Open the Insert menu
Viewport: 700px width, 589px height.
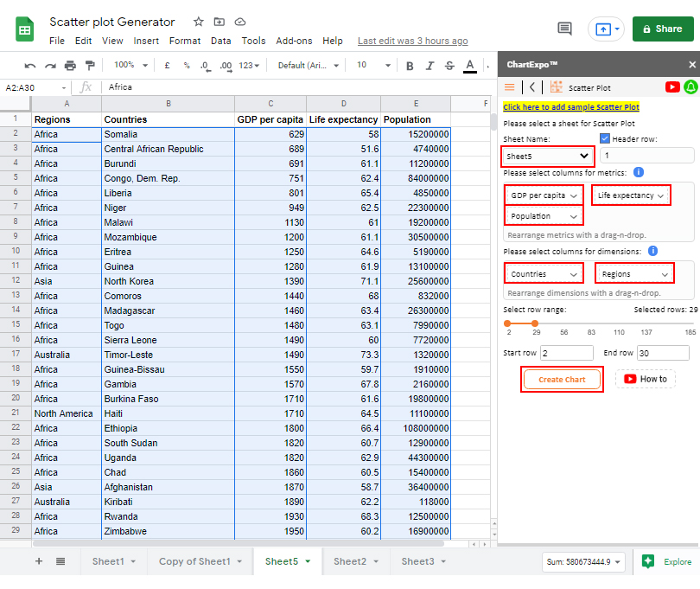pos(146,41)
